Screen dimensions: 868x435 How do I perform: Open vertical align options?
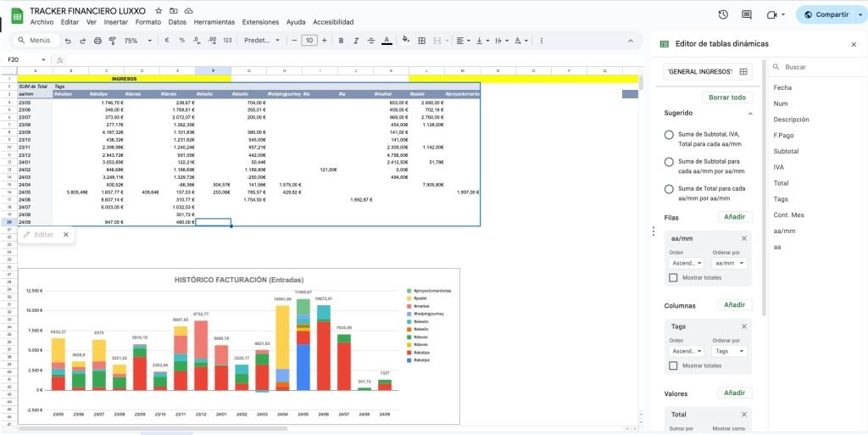(x=482, y=41)
